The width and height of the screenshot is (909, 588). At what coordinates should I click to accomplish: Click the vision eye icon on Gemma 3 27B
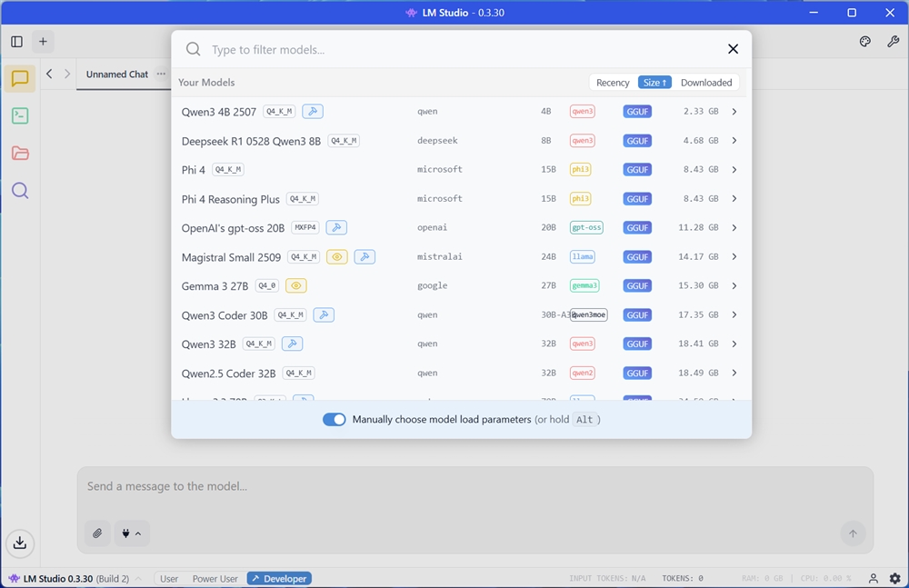pyautogui.click(x=296, y=285)
